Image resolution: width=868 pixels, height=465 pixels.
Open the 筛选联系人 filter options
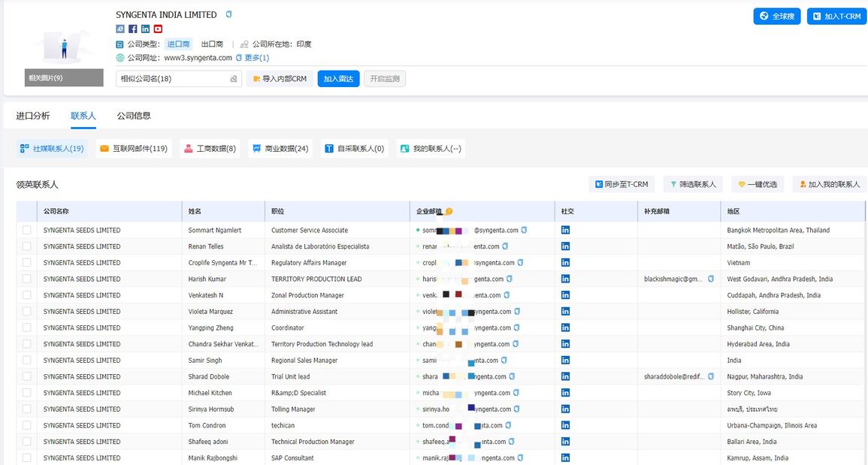(692, 184)
